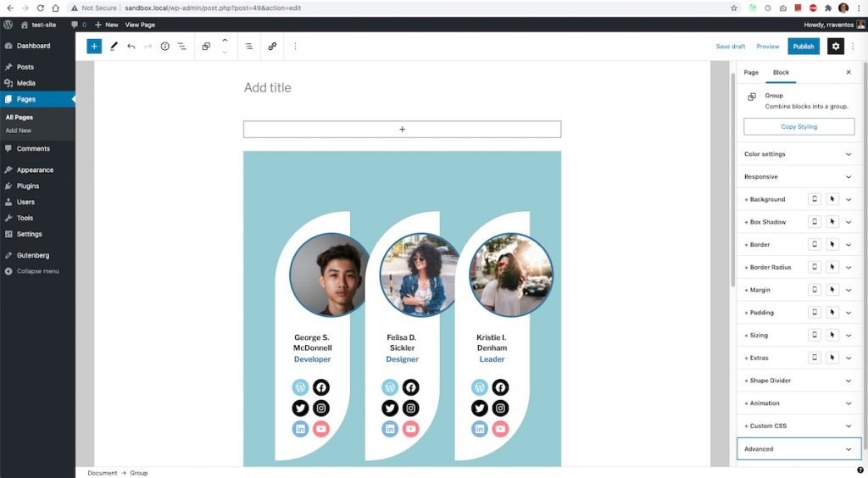Select the pencil Tools icon in toolbar

pyautogui.click(x=114, y=47)
